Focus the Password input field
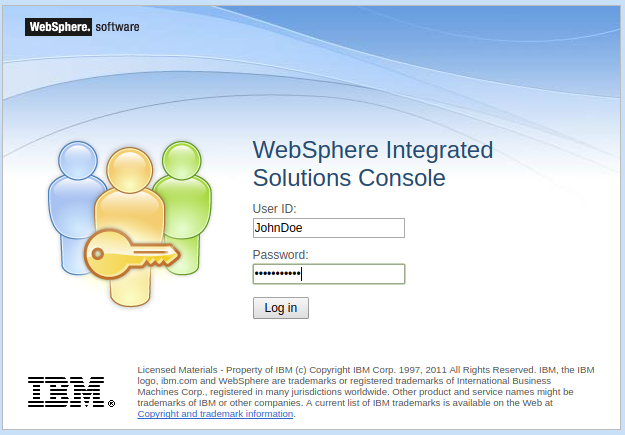Viewport: 625px width, 435px height. coord(329,274)
